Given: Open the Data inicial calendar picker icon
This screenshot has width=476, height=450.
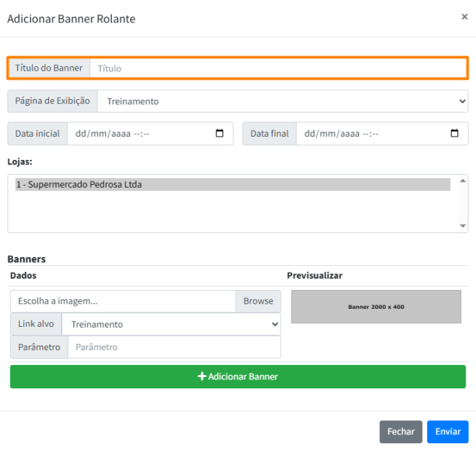Looking at the screenshot, I should click(x=219, y=134).
